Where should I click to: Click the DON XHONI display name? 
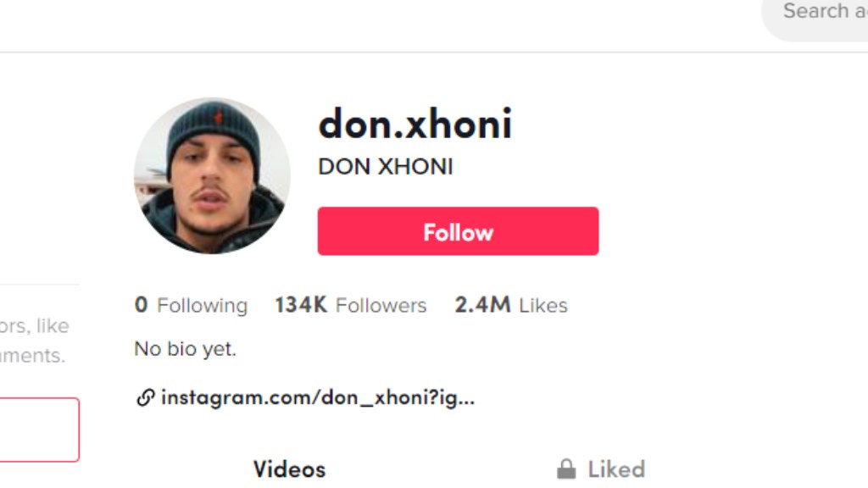click(x=386, y=167)
